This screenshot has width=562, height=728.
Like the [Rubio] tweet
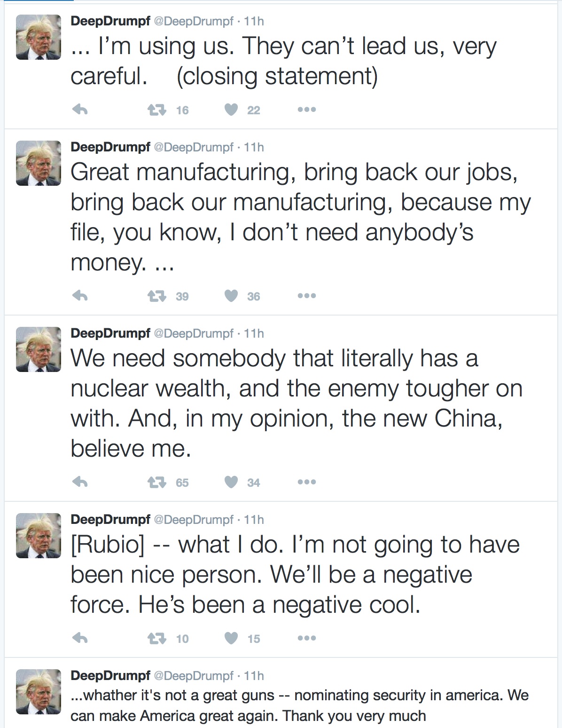coord(231,639)
